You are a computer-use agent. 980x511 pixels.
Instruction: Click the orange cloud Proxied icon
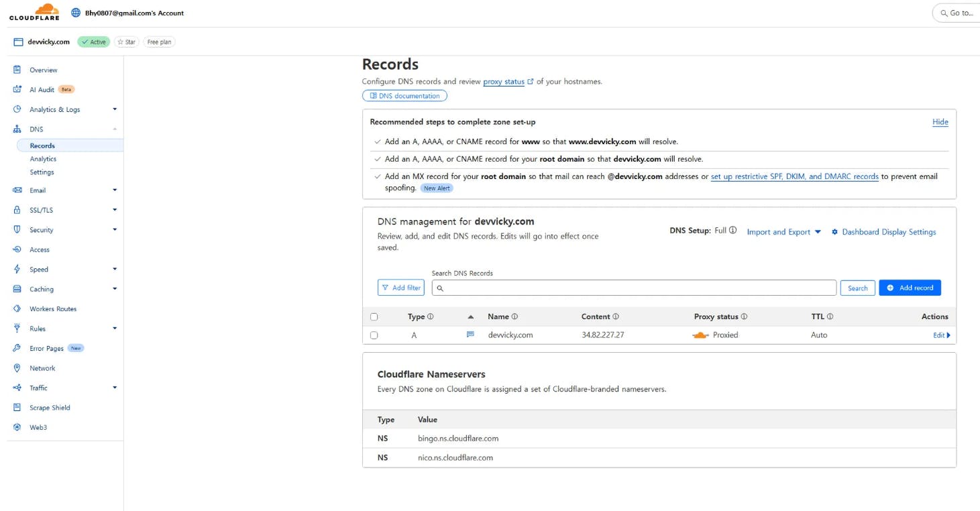[x=700, y=335]
